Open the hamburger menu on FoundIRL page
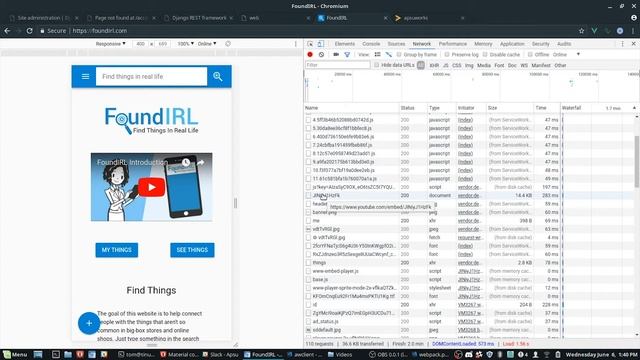This screenshot has width=640, height=360. tap(85, 76)
